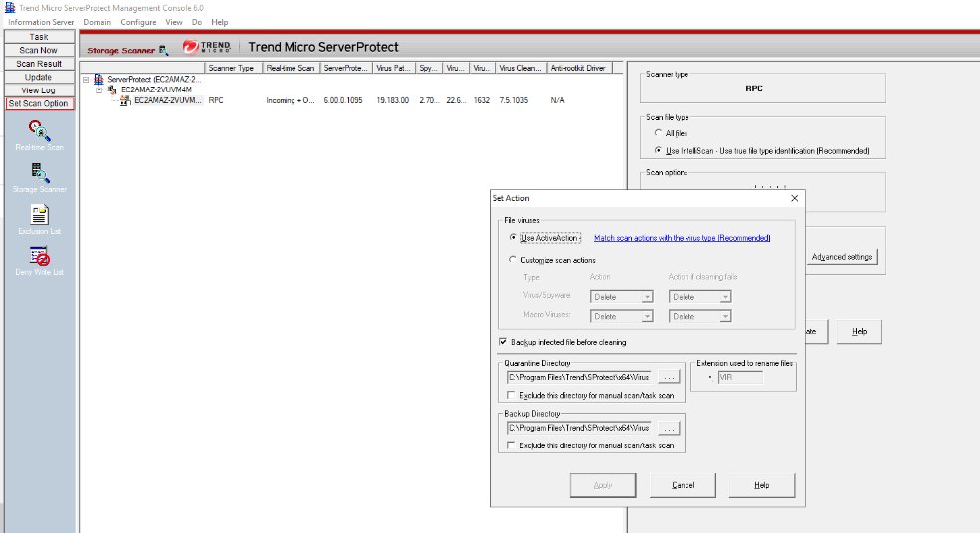This screenshot has width=980, height=533.
Task: Open Macro Viruses cleaning-fails dropdown
Action: pos(700,317)
